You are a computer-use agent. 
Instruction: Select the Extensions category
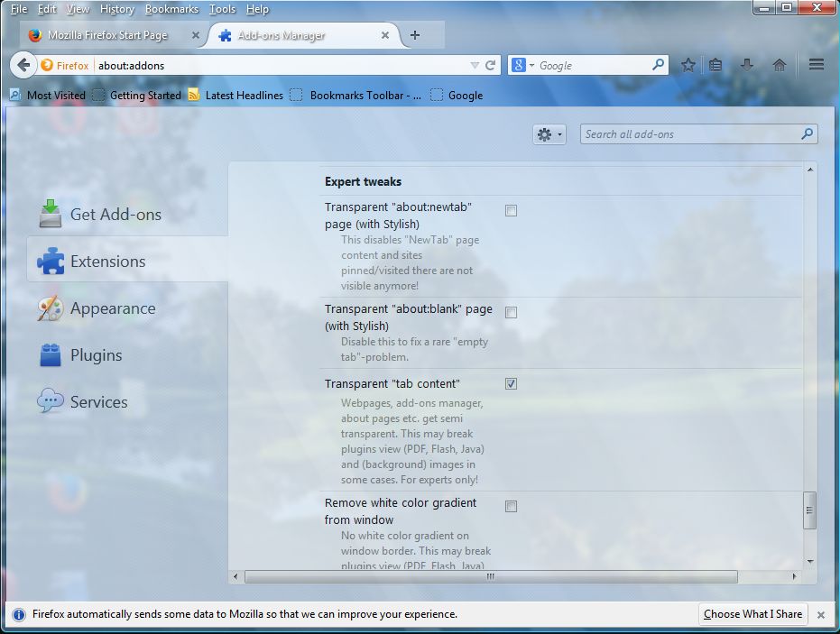coord(127,262)
